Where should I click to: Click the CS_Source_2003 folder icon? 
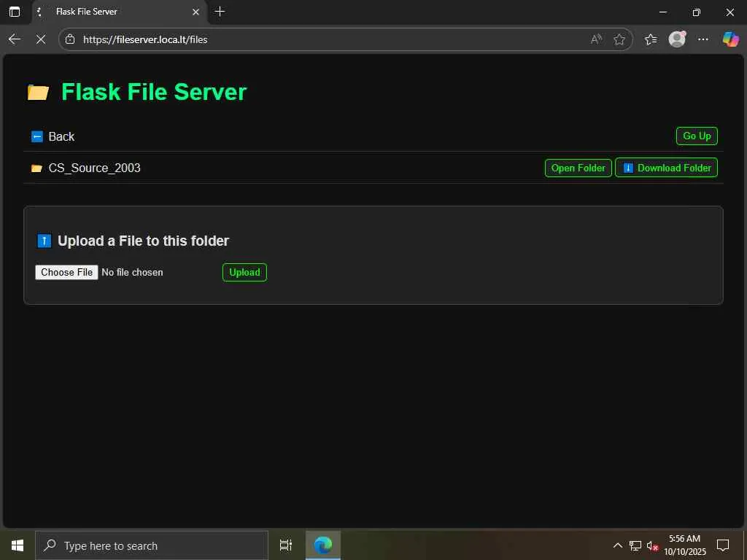pyautogui.click(x=36, y=168)
